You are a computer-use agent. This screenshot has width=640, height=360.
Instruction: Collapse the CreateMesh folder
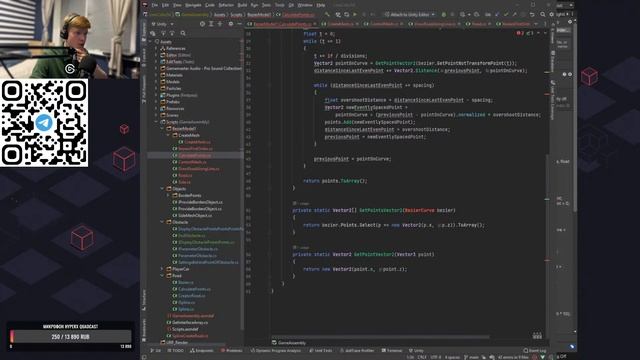point(168,135)
